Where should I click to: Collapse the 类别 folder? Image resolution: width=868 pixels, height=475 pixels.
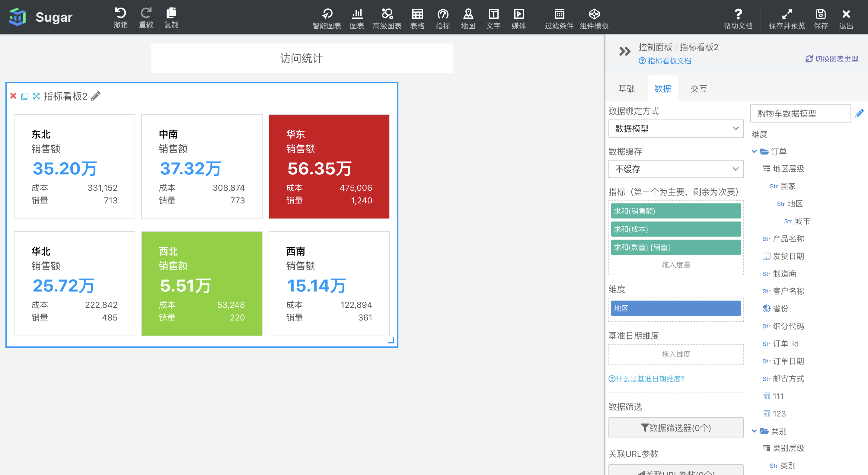point(754,431)
